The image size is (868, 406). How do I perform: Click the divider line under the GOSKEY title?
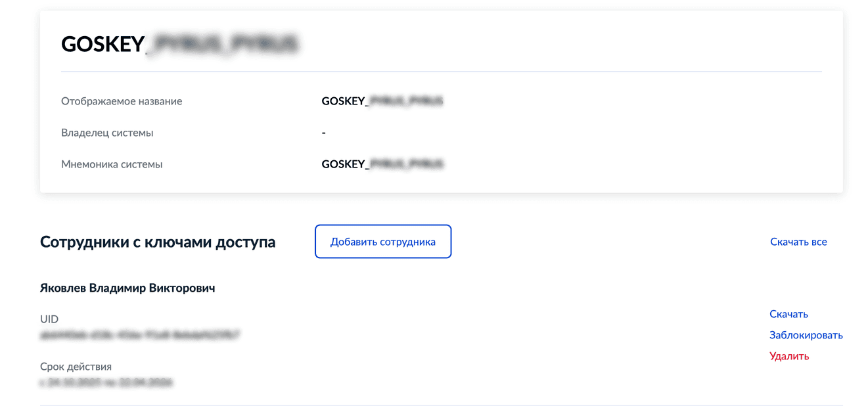441,71
